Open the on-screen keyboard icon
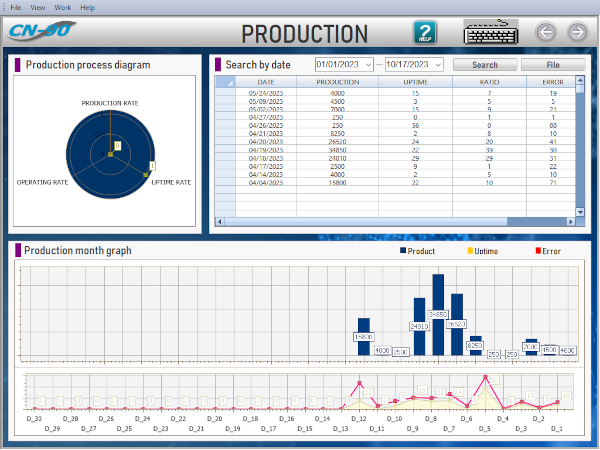The width and height of the screenshot is (600, 450). click(491, 32)
